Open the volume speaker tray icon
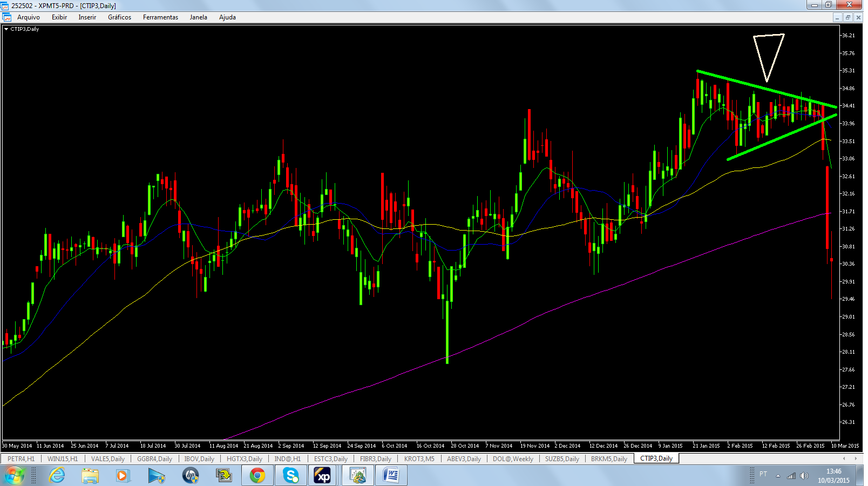Image resolution: width=868 pixels, height=486 pixels. tap(804, 476)
